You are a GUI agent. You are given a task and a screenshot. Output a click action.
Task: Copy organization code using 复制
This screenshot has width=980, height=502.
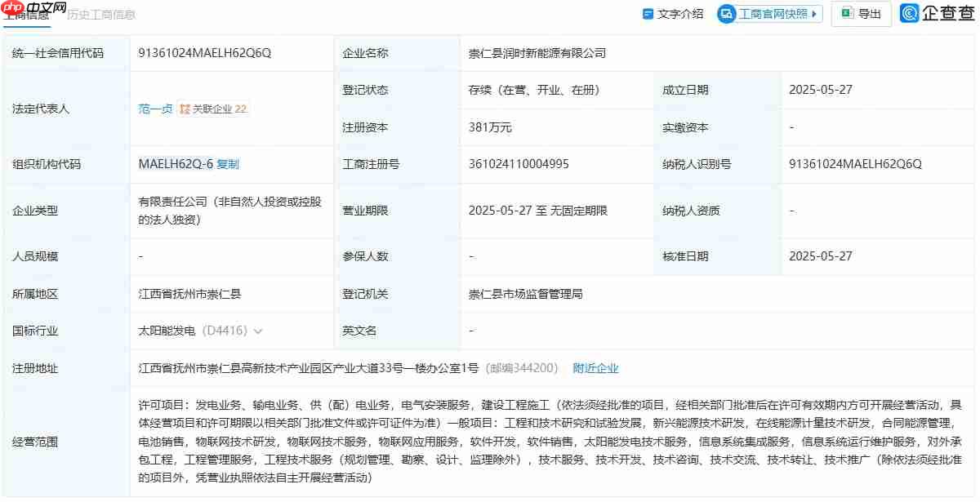click(x=228, y=163)
